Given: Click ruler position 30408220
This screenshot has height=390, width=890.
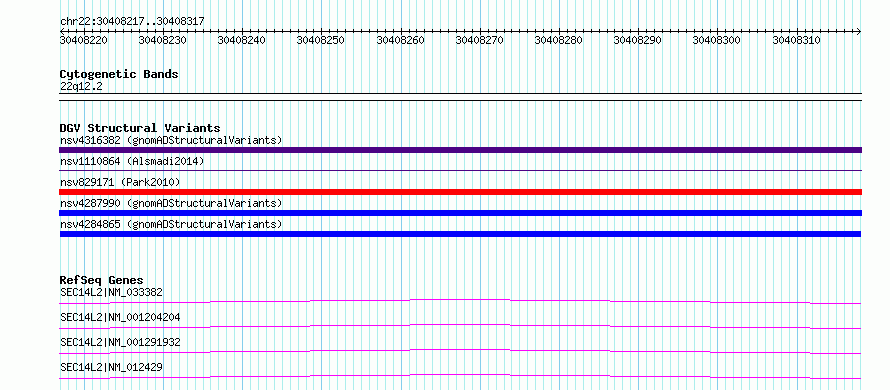Looking at the screenshot, I should pyautogui.click(x=83, y=41).
